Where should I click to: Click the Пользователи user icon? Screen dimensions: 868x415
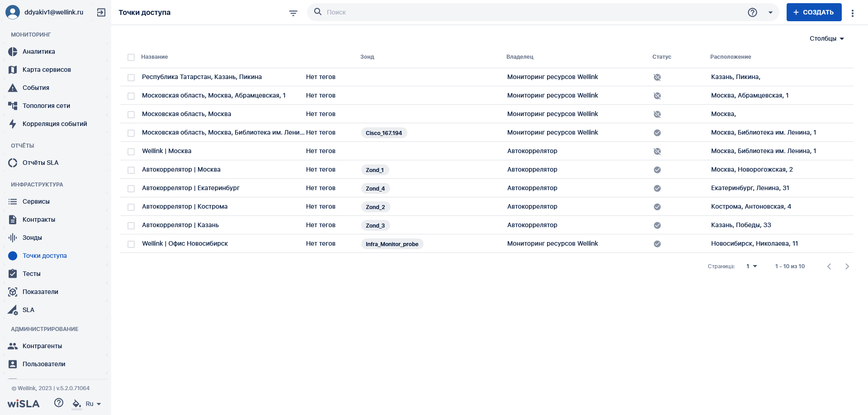[x=13, y=364]
